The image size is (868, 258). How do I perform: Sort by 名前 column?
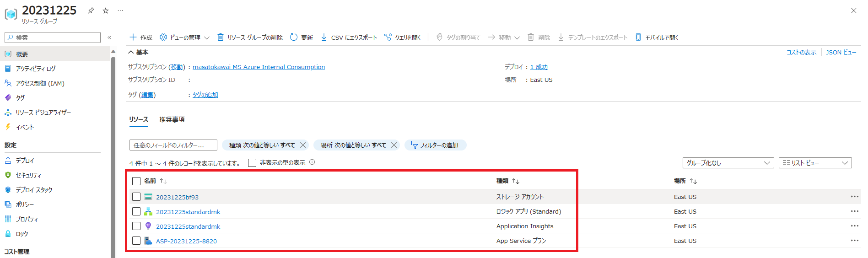pos(156,181)
